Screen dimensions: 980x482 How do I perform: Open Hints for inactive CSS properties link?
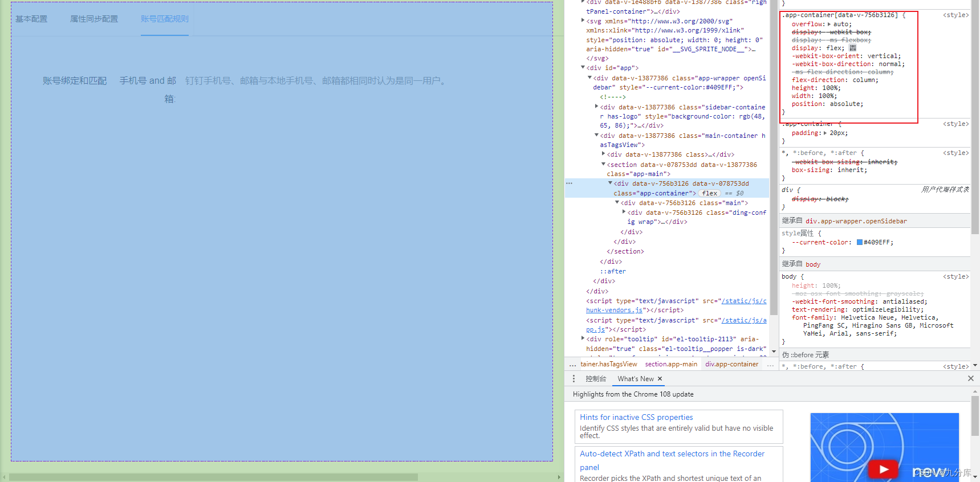pyautogui.click(x=636, y=418)
